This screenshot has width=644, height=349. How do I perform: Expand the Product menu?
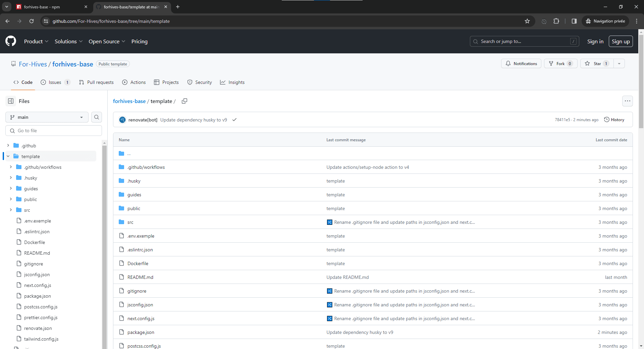36,41
